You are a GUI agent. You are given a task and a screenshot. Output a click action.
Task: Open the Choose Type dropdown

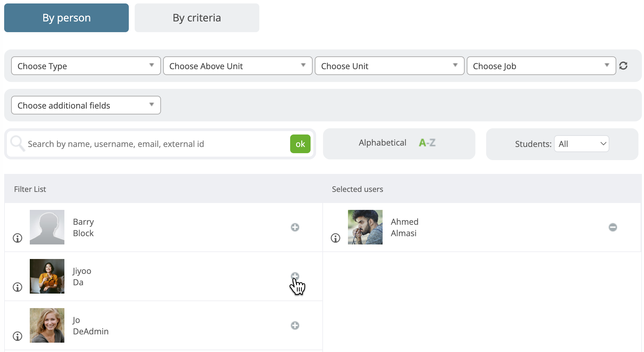point(86,66)
